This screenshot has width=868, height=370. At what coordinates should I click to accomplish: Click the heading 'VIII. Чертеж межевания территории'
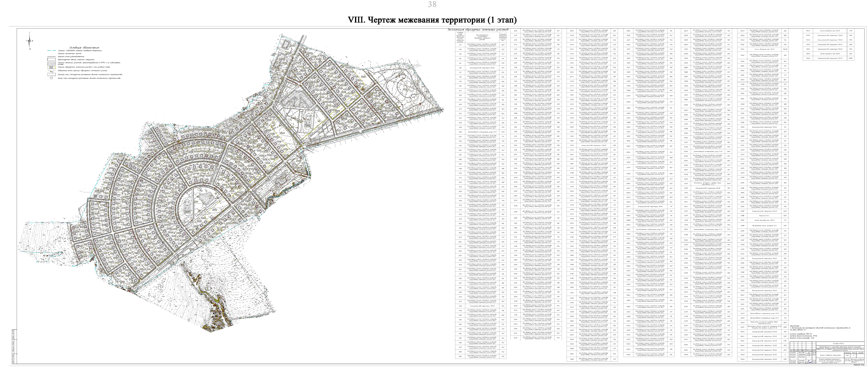click(432, 20)
